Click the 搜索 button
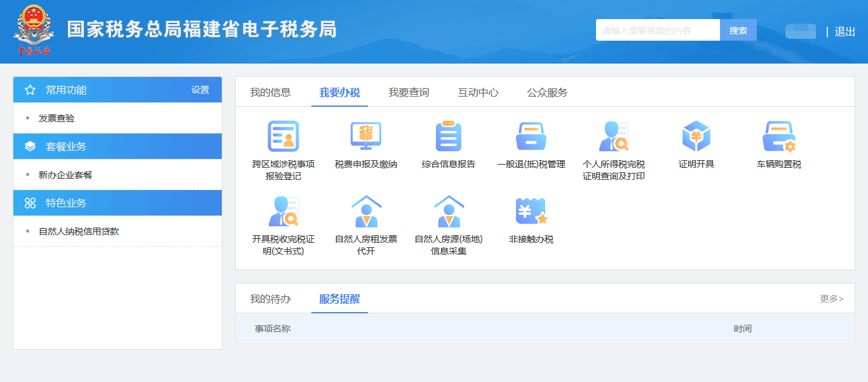The image size is (868, 382). (738, 29)
